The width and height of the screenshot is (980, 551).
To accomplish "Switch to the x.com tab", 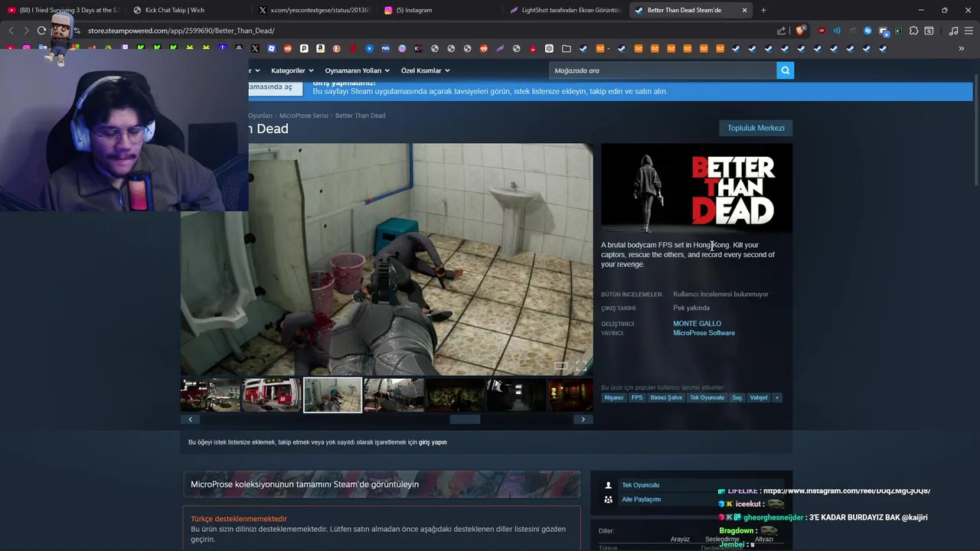I will point(312,10).
